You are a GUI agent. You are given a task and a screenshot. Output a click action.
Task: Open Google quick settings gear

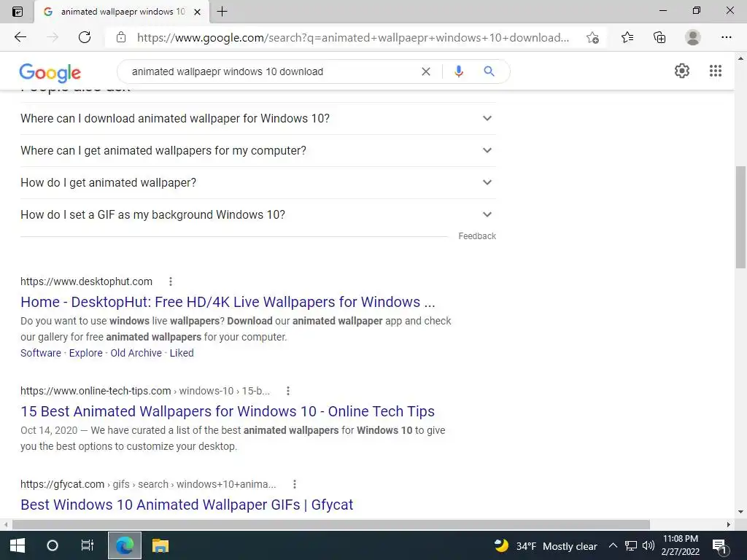[x=682, y=71]
